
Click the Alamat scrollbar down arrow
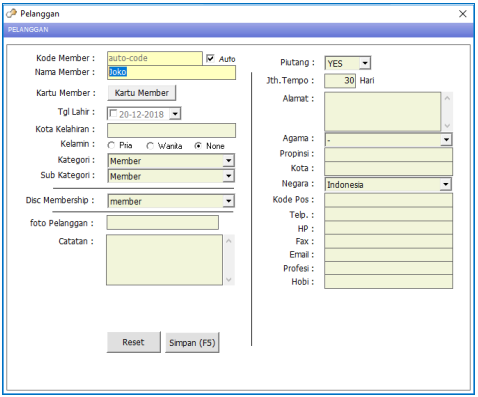click(447, 126)
